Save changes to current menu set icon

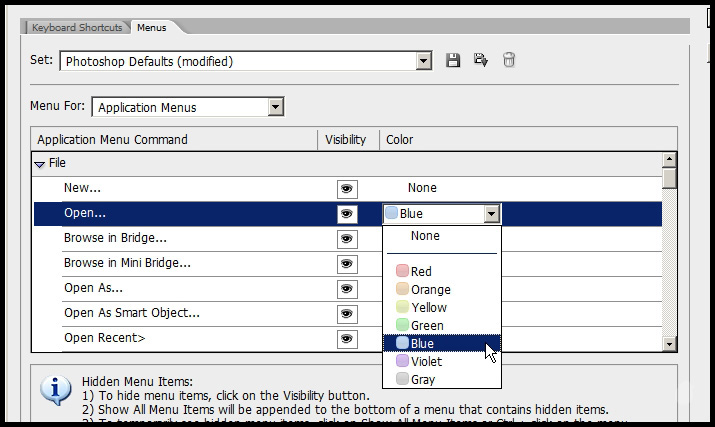[453, 61]
